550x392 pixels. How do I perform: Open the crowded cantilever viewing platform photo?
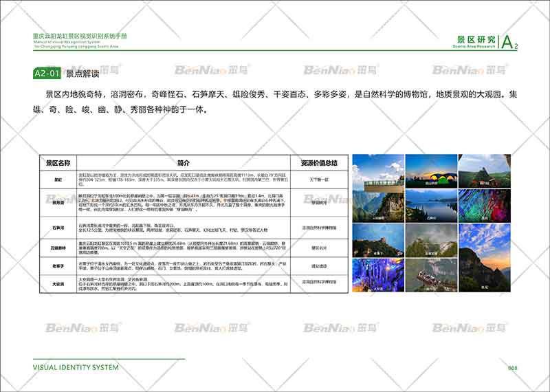pyautogui.click(x=432, y=275)
